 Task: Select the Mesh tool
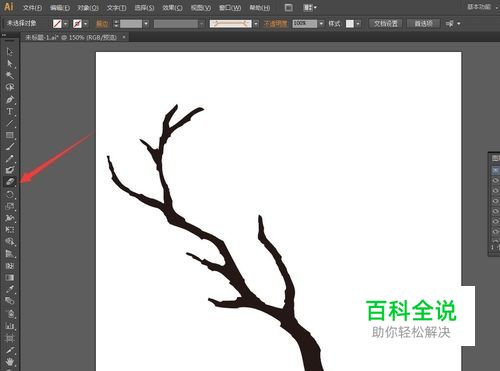pyautogui.click(x=10, y=266)
